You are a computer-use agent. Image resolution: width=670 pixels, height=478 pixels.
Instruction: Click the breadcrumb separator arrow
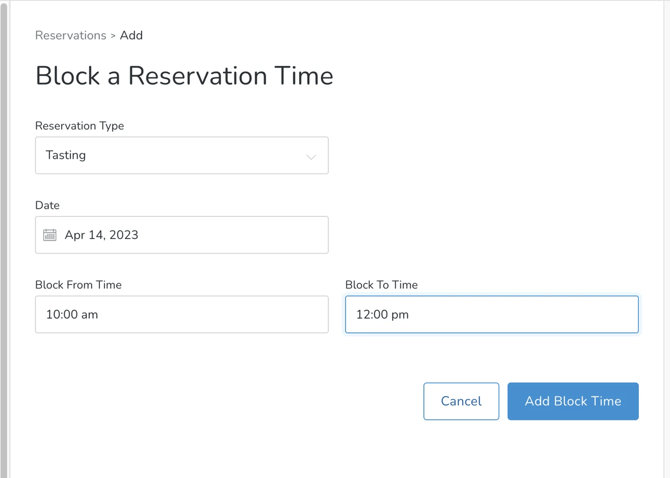(113, 36)
